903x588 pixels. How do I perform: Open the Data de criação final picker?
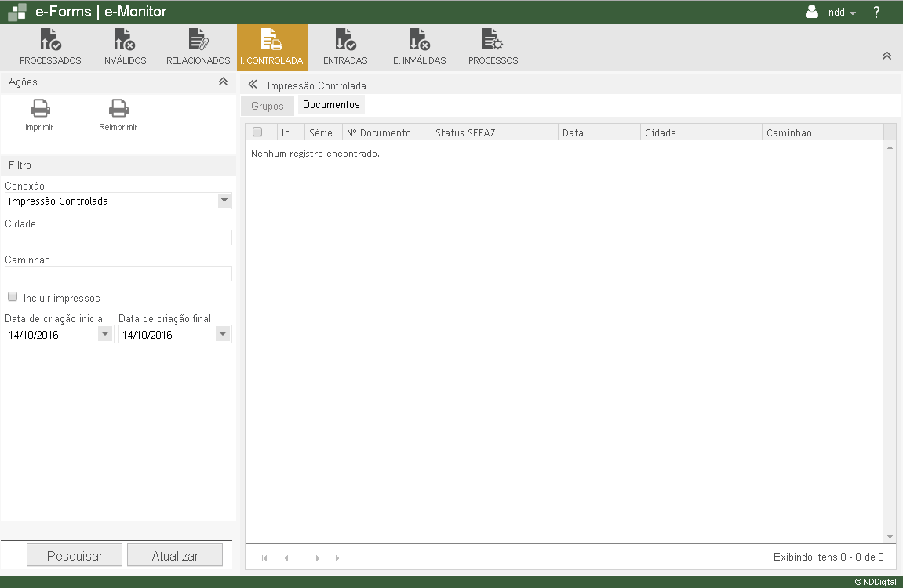coord(224,334)
